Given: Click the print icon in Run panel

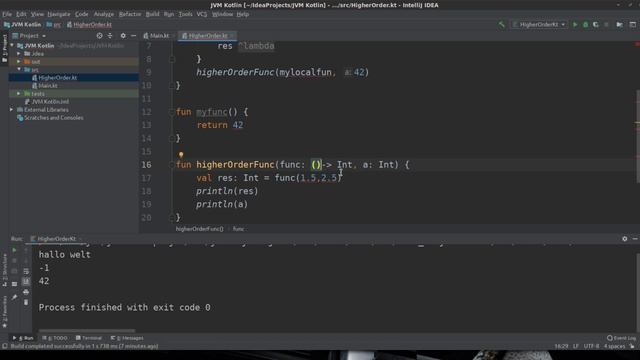Looking at the screenshot, I should tap(26, 292).
